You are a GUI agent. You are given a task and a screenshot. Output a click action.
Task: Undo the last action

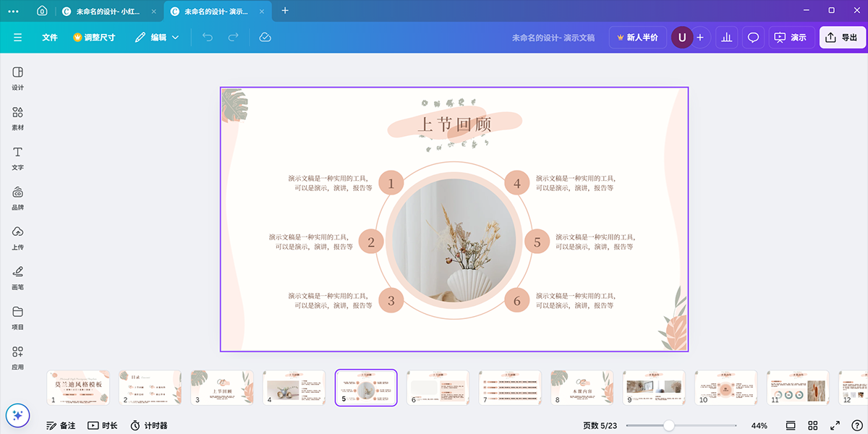coord(208,37)
